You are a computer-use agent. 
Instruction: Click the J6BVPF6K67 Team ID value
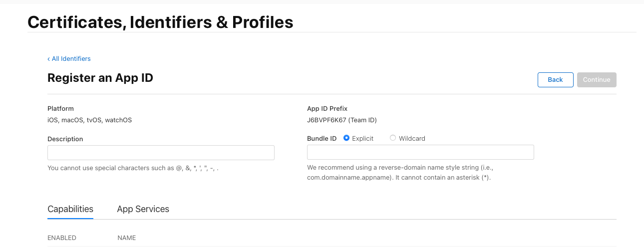click(x=341, y=120)
